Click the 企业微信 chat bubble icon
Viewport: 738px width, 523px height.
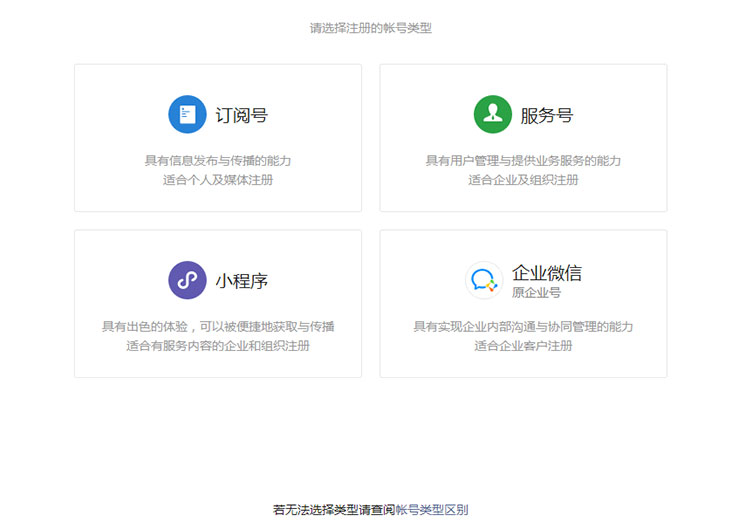coord(484,280)
